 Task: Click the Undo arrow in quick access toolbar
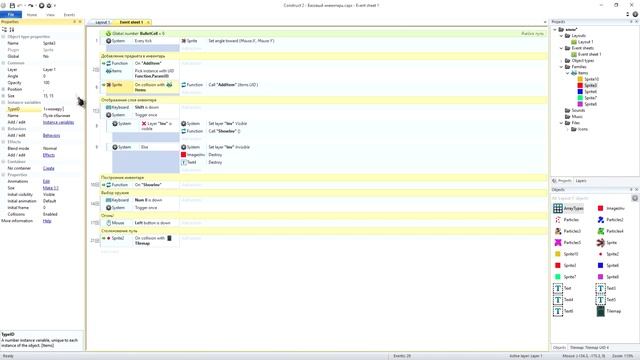point(20,5)
